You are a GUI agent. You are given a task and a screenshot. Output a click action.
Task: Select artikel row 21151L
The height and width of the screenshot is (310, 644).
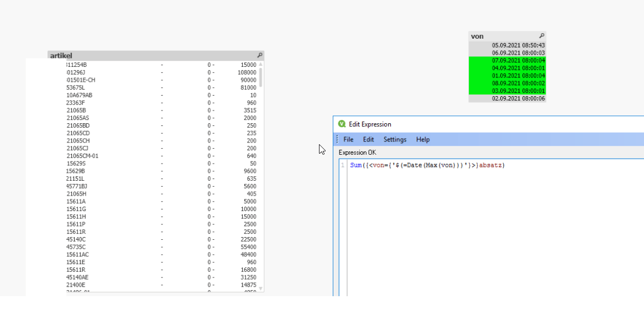(x=161, y=178)
